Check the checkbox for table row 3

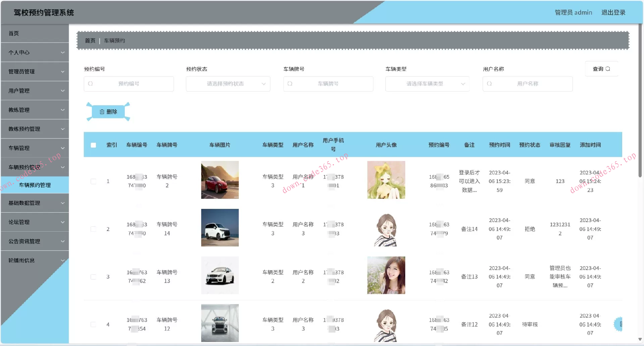[93, 277]
